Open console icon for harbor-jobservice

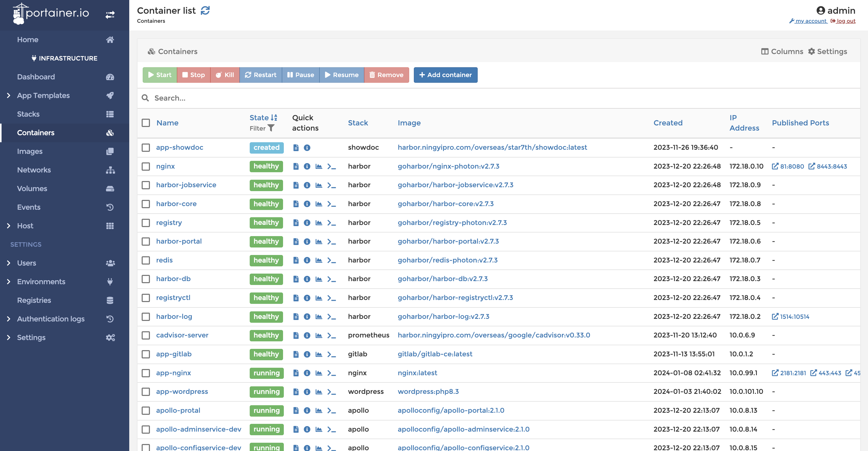coord(332,185)
